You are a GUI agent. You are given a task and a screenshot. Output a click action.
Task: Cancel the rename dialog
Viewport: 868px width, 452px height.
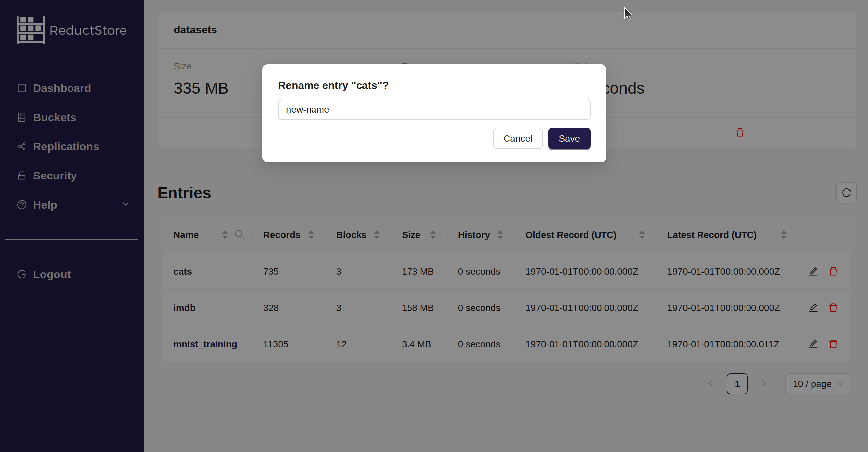point(517,138)
